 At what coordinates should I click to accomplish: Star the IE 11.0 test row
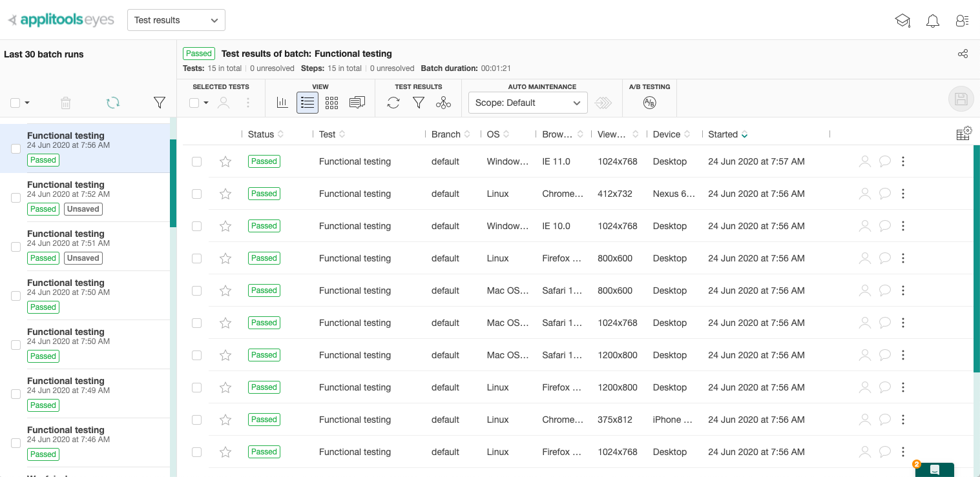[225, 161]
